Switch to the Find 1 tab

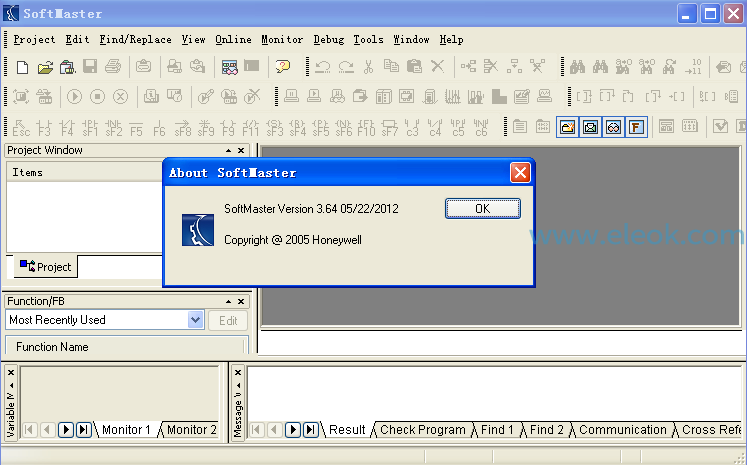tap(497, 430)
